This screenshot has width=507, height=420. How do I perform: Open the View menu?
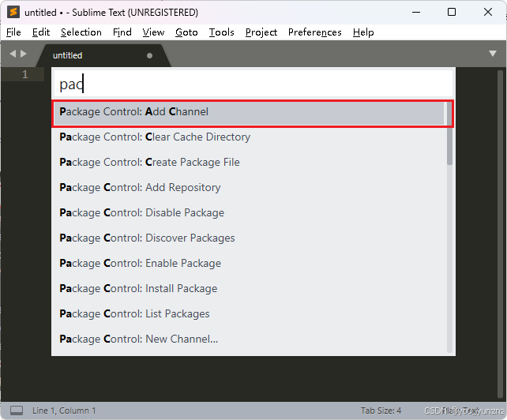153,32
